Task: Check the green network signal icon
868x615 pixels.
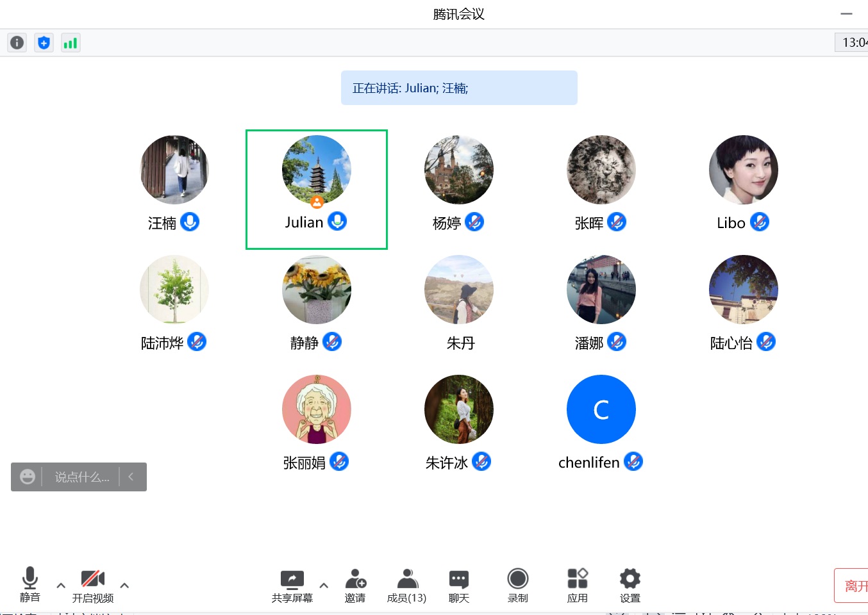Action: [x=71, y=43]
